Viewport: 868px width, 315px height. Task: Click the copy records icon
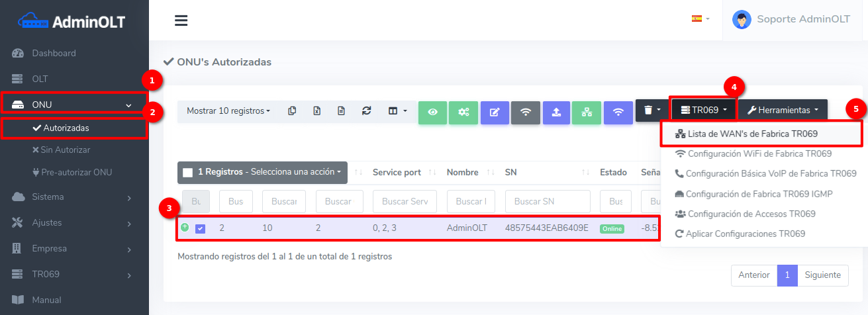click(292, 111)
